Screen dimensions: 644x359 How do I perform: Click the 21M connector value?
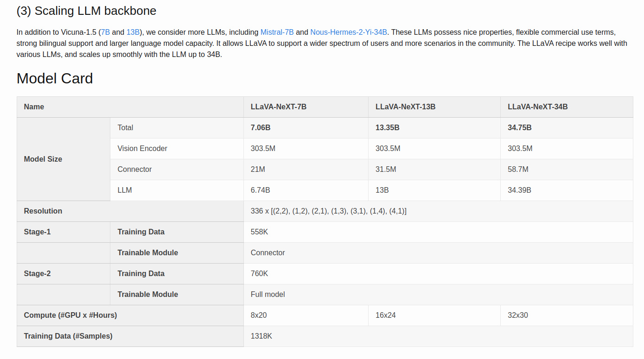point(258,169)
